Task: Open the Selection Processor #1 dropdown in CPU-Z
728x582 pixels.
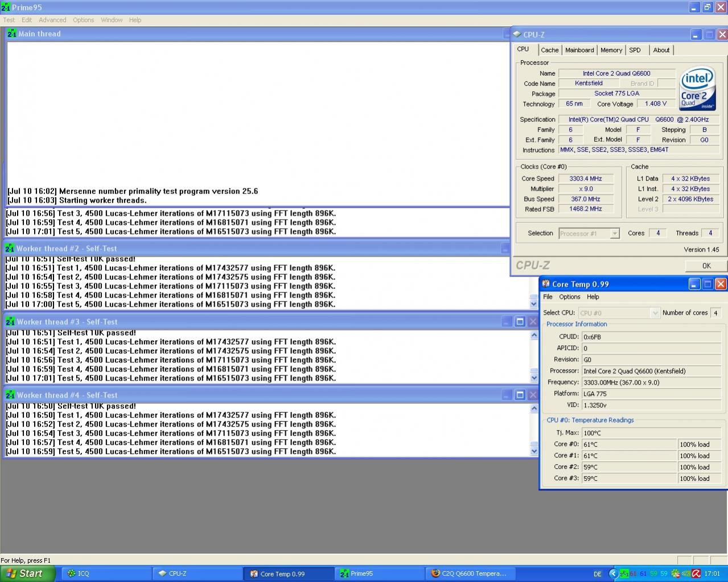Action: [614, 233]
